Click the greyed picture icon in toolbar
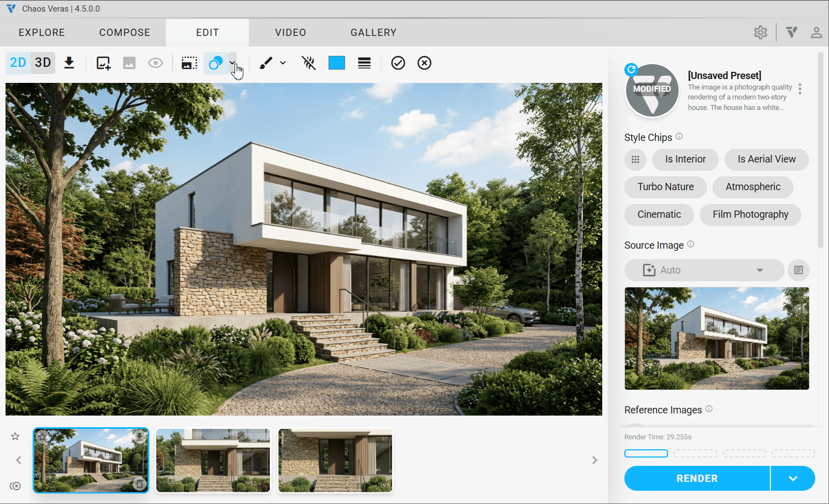The image size is (829, 504). coord(129,63)
